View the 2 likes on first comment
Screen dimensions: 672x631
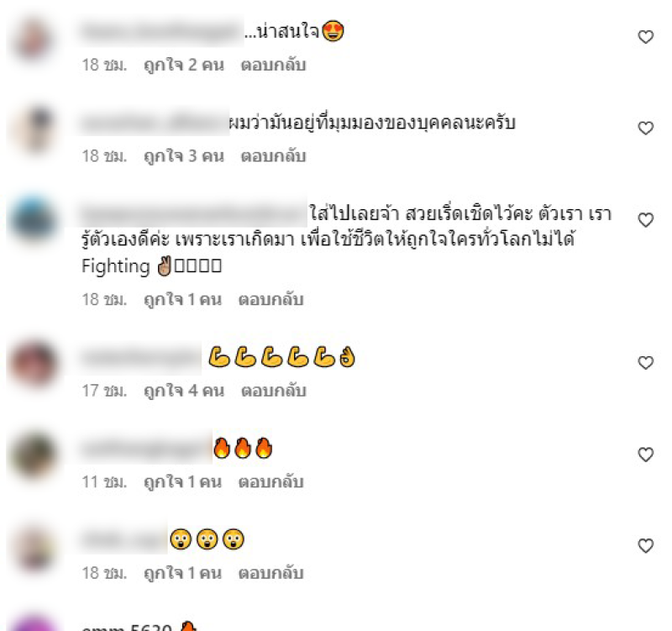coord(184,66)
